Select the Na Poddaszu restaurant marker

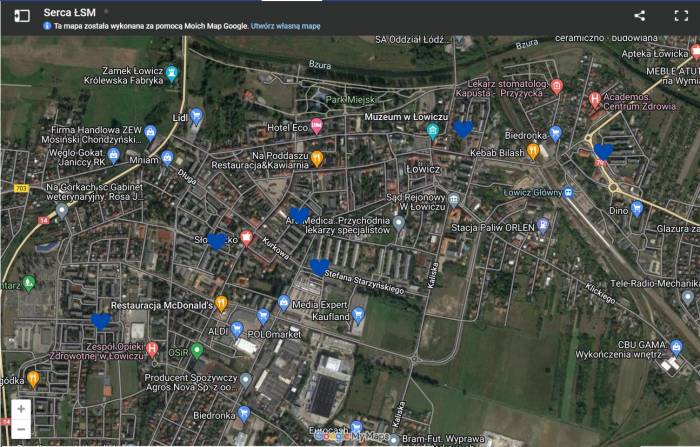[x=317, y=159]
